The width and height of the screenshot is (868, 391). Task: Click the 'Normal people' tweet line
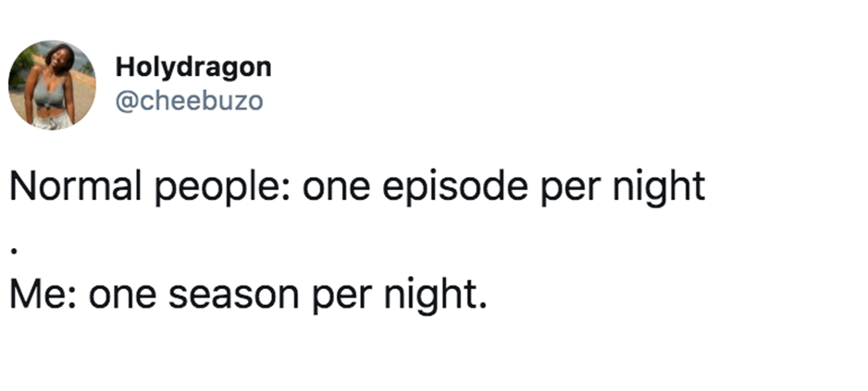click(357, 187)
